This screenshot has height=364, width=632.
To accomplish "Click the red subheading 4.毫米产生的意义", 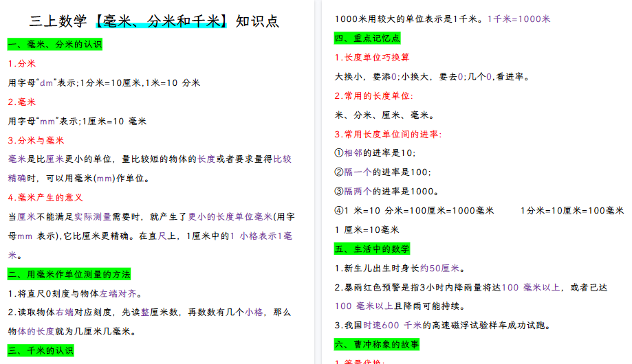I will point(45,198).
